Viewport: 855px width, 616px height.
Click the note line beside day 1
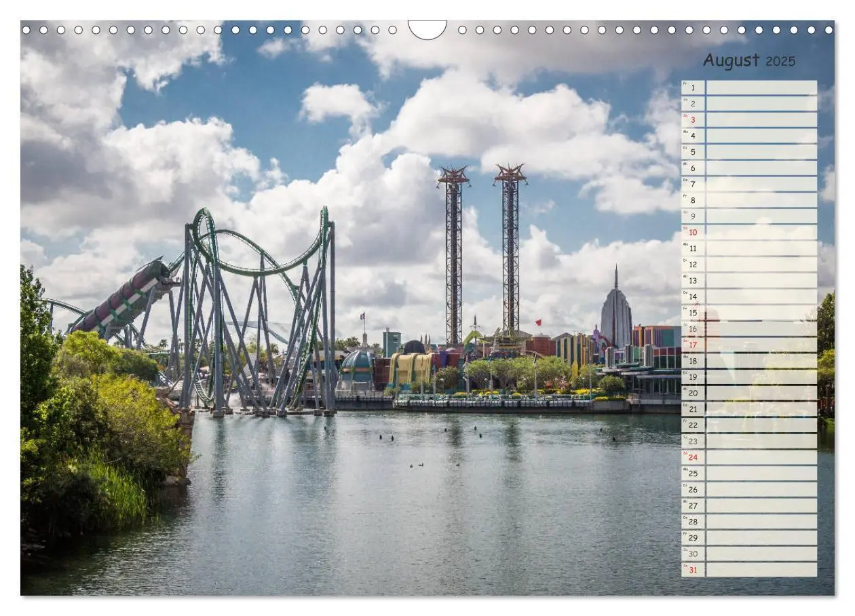(x=761, y=88)
